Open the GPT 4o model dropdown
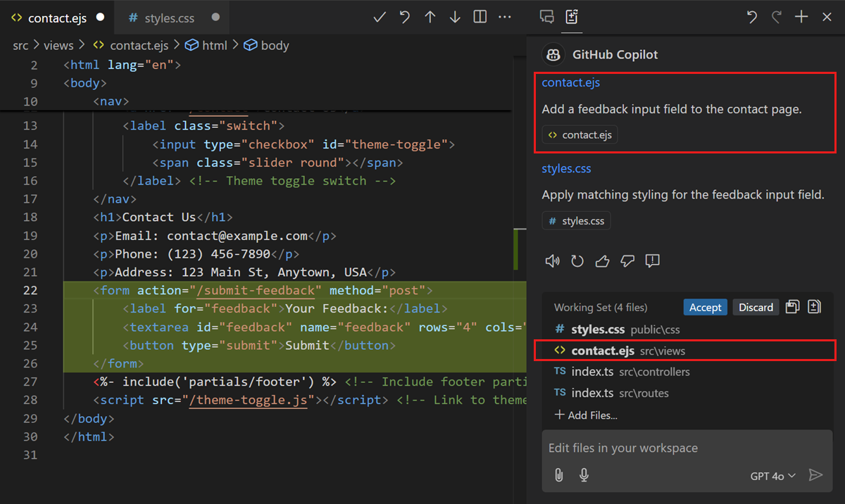The width and height of the screenshot is (845, 504). pyautogui.click(x=772, y=476)
